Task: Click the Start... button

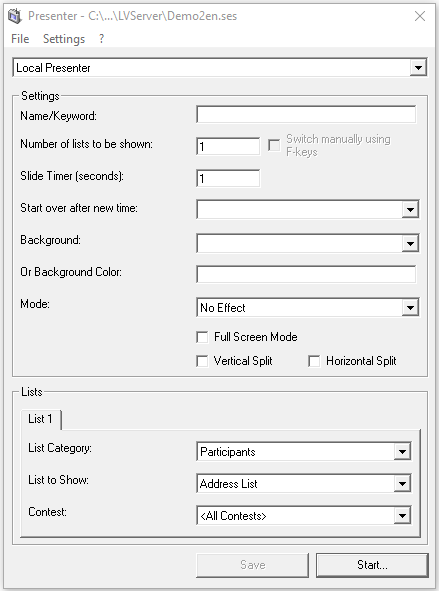Action: [372, 565]
